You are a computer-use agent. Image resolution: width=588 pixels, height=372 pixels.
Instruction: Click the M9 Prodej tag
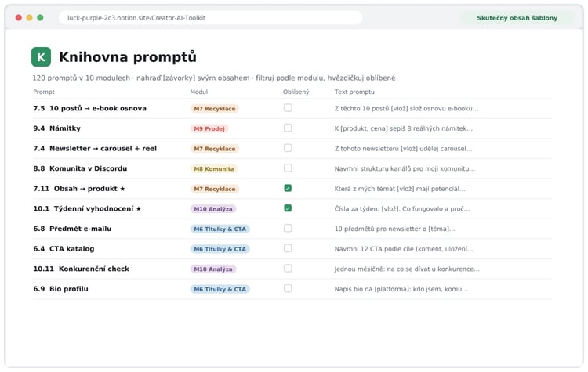(x=209, y=128)
